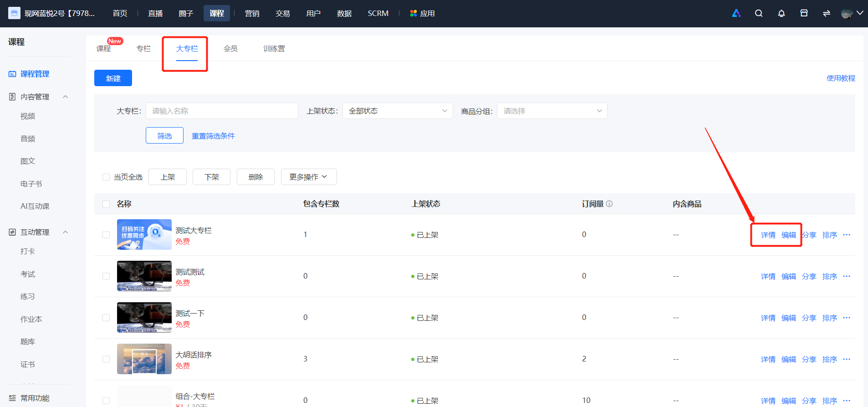Click the store logo icon in top bar
The width and height of the screenshot is (868, 407).
pyautogui.click(x=14, y=13)
